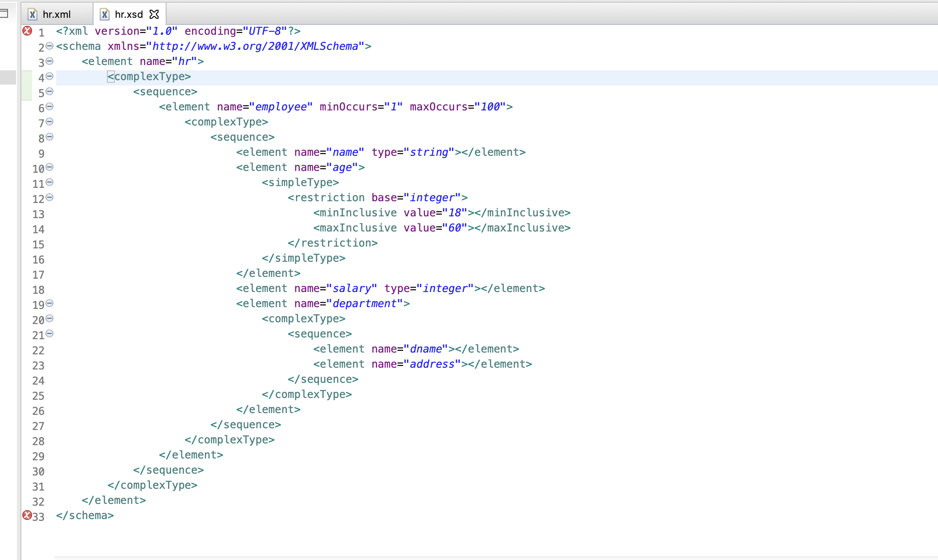Click the minimize view icon at top left

click(4, 13)
